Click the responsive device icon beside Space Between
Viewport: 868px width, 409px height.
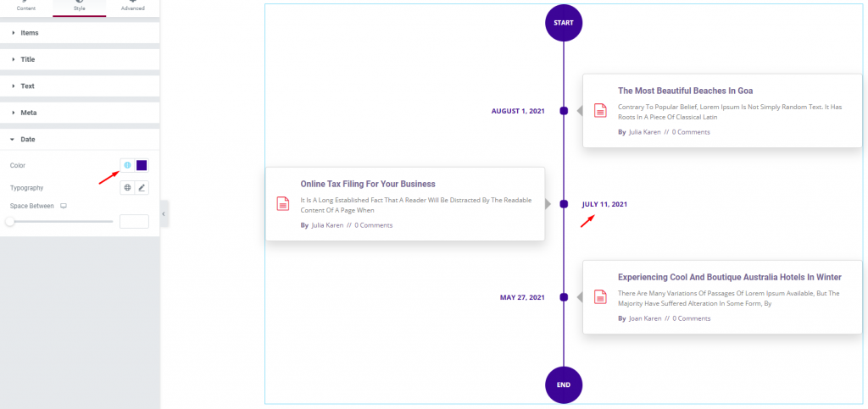tap(64, 206)
